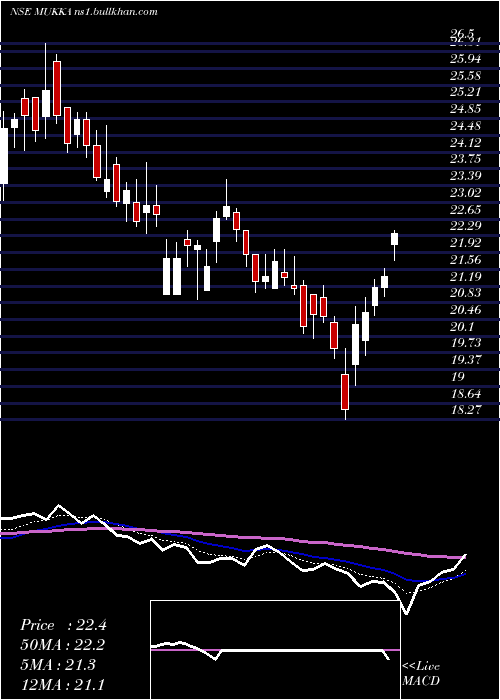This screenshot has height=700, width=500.
Task: Click the 21.56 price axis label
Action: click(465, 260)
